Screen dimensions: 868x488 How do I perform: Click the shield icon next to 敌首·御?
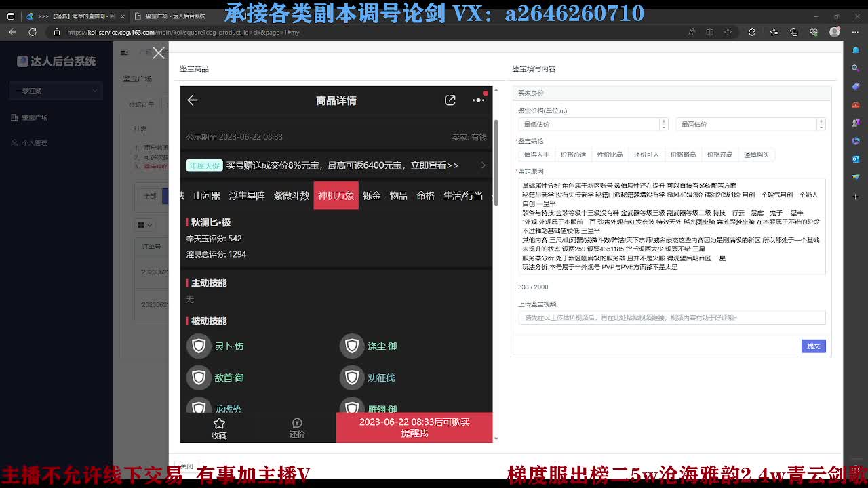(199, 378)
